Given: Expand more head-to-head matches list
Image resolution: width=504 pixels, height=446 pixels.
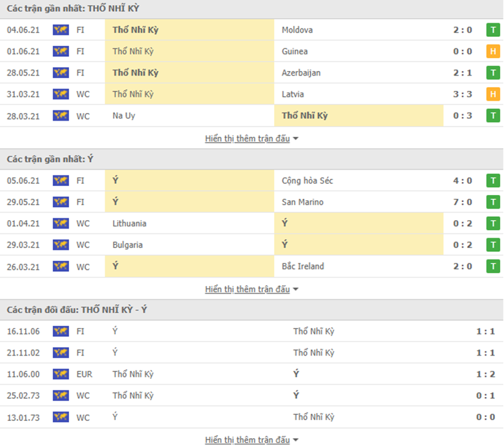Looking at the screenshot, I should coord(252,440).
